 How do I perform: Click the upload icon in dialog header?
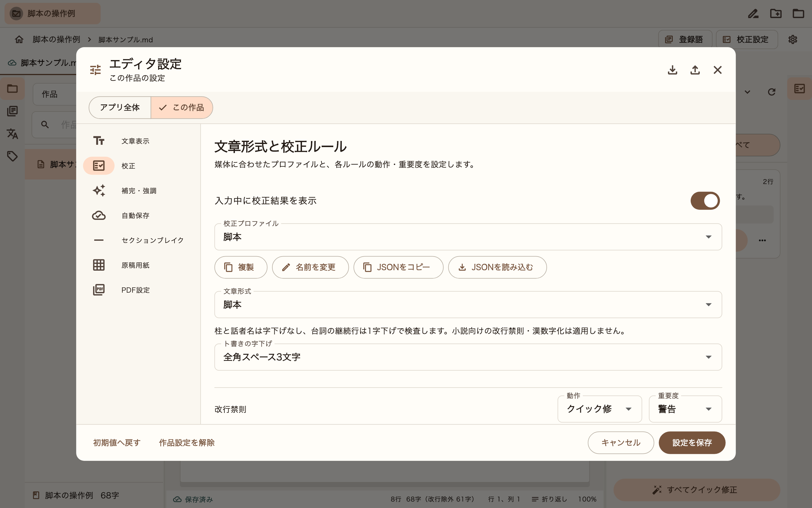695,70
